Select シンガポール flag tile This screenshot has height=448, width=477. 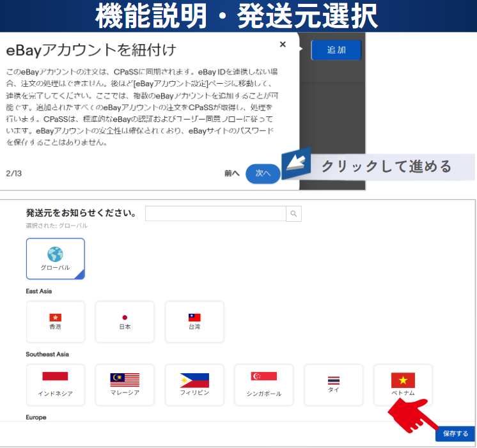pos(264,385)
